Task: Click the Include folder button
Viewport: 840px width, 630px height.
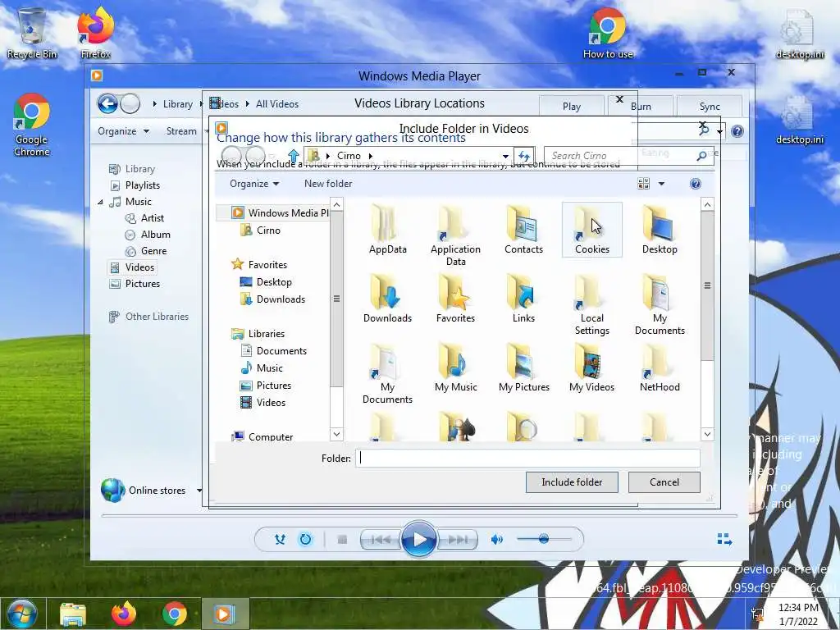Action: pos(572,482)
